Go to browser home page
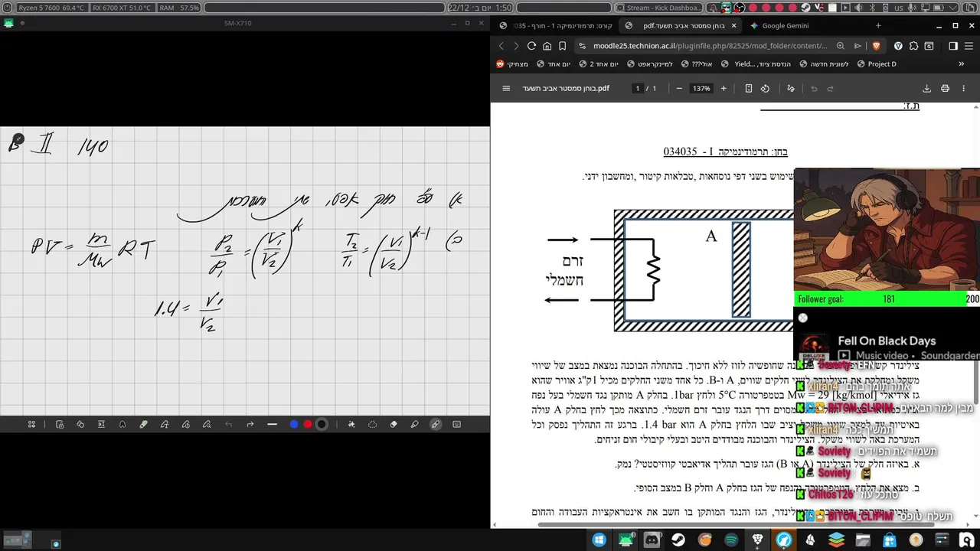Image resolution: width=980 pixels, height=551 pixels. point(547,46)
